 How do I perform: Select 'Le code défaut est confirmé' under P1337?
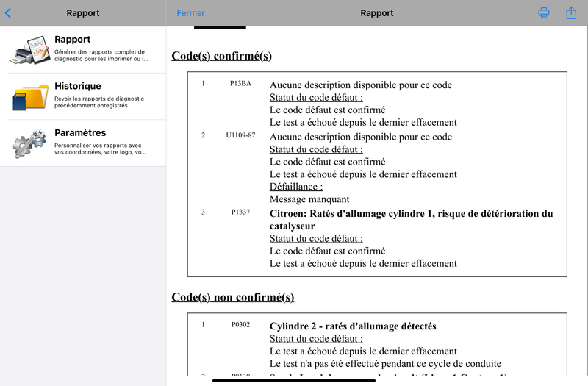tap(327, 251)
